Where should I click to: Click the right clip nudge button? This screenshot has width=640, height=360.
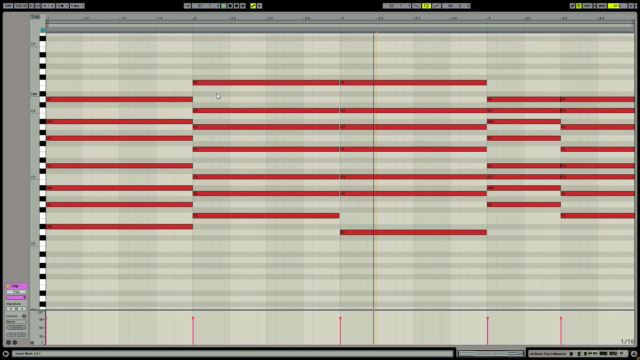pos(22,335)
